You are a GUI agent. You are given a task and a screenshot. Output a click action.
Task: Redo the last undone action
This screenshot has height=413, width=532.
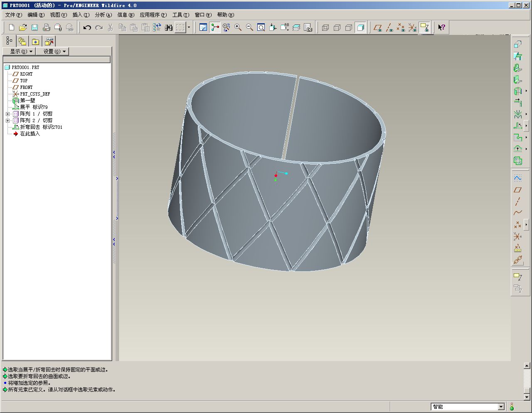pyautogui.click(x=99, y=27)
